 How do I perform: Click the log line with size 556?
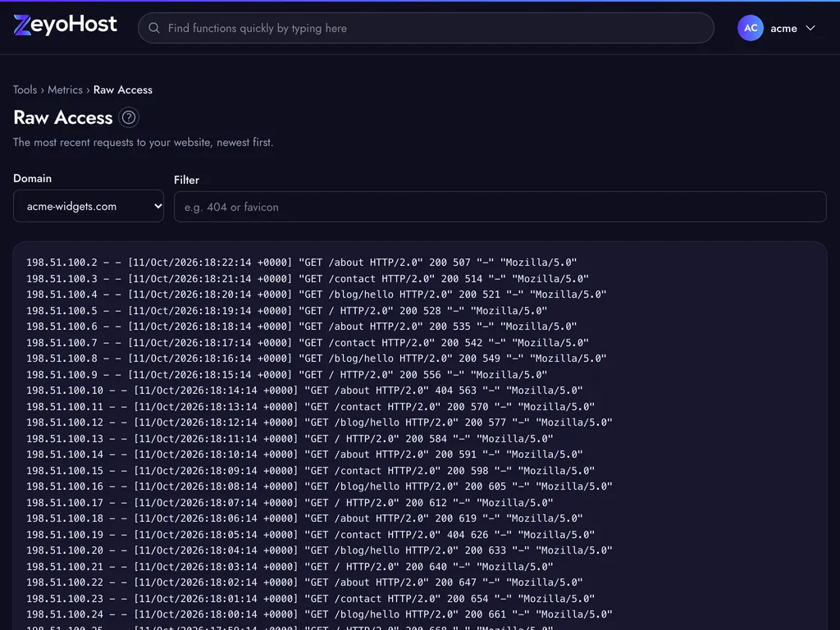286,374
